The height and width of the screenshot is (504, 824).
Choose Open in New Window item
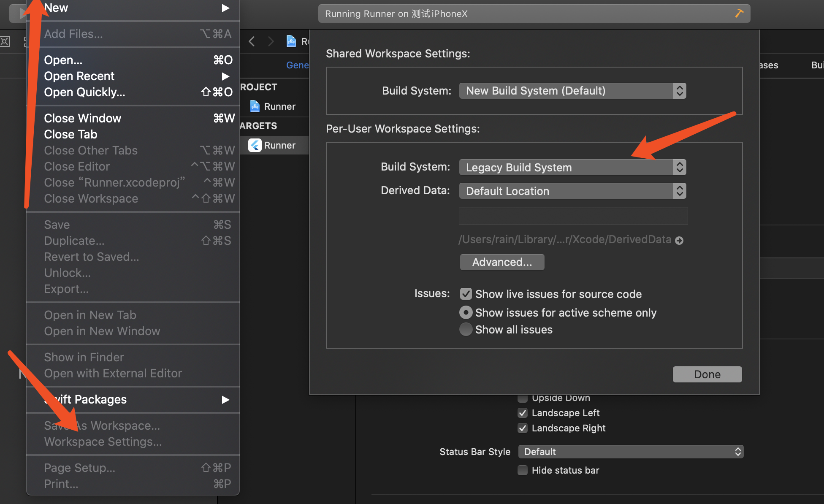coord(133,331)
